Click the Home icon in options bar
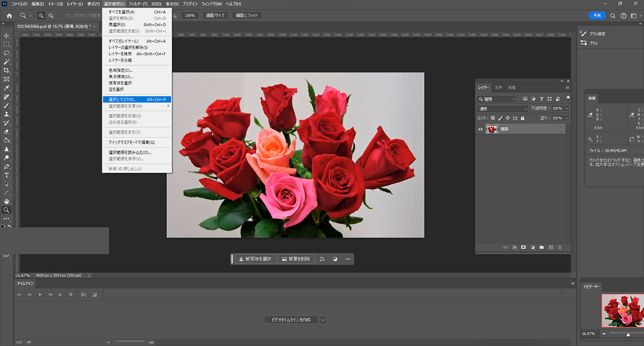Viewport: 644px width, 346px height. [x=9, y=16]
